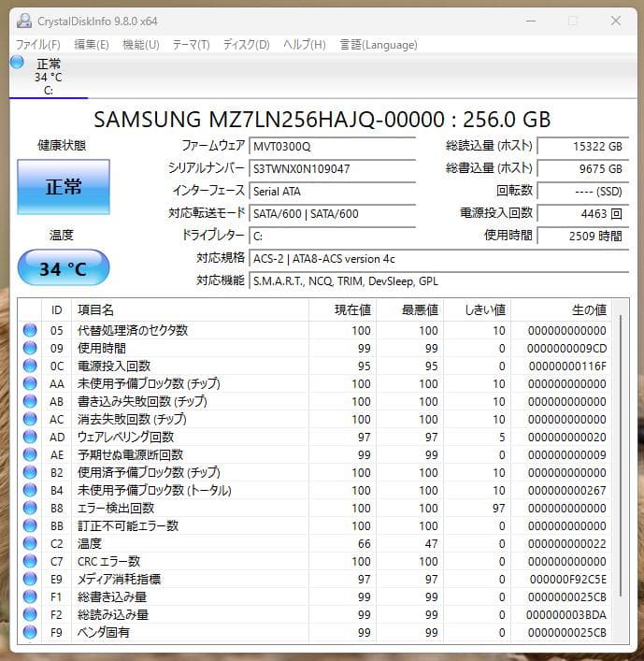
Task: Click raw value 000000F92C5E
Action: click(567, 580)
